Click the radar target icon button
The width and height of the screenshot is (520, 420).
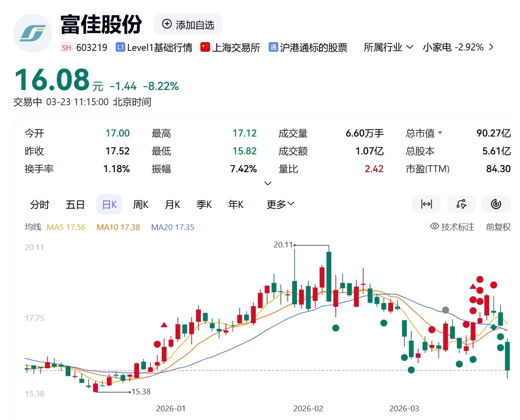click(496, 204)
